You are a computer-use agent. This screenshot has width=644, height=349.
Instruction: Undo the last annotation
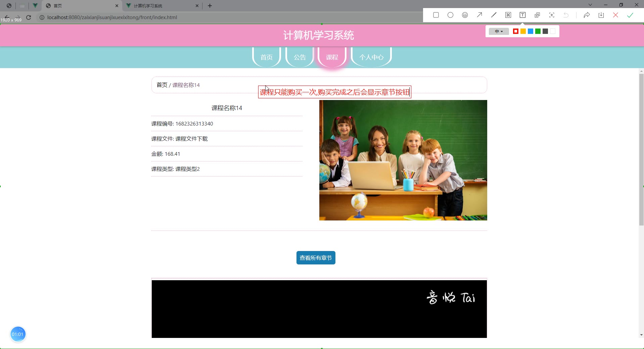pos(566,15)
